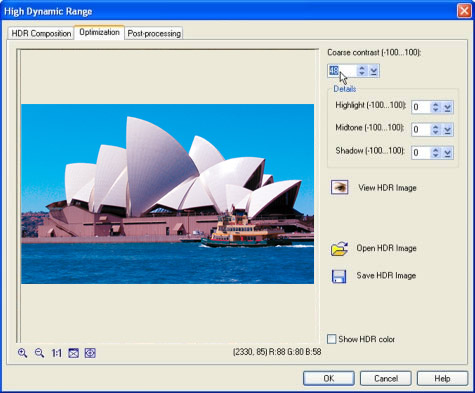475x393 pixels.
Task: Click the Open HDR Image folder icon
Action: (339, 249)
